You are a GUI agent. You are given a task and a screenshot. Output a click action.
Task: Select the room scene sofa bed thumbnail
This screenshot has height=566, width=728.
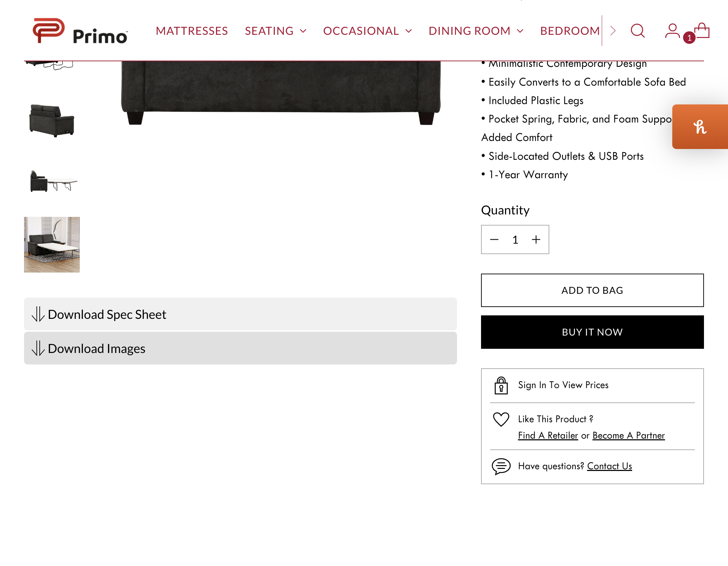pos(52,245)
